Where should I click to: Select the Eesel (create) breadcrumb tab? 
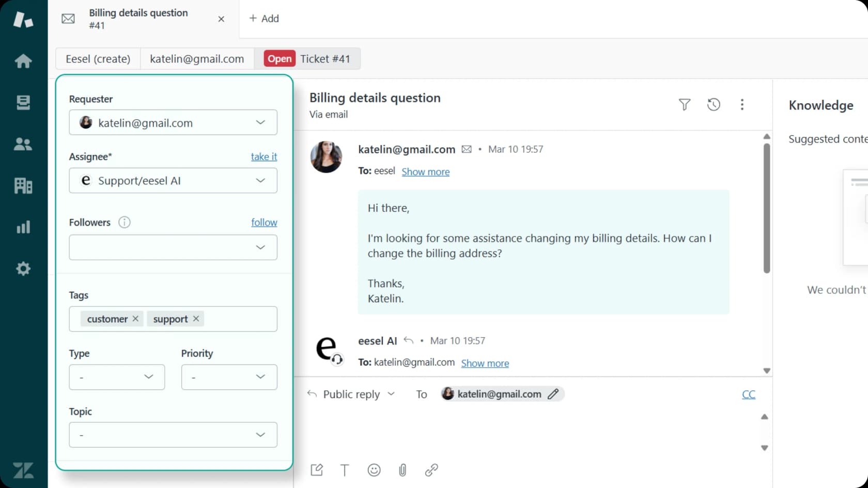pyautogui.click(x=98, y=59)
